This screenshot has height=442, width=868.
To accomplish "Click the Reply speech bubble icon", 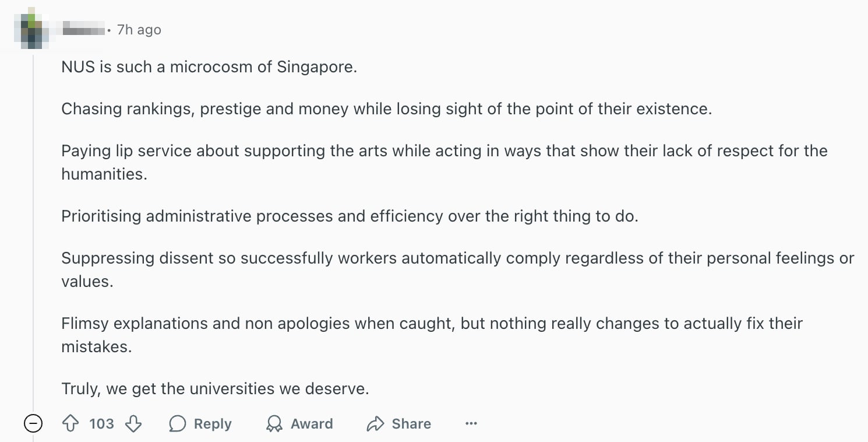I will 178,424.
